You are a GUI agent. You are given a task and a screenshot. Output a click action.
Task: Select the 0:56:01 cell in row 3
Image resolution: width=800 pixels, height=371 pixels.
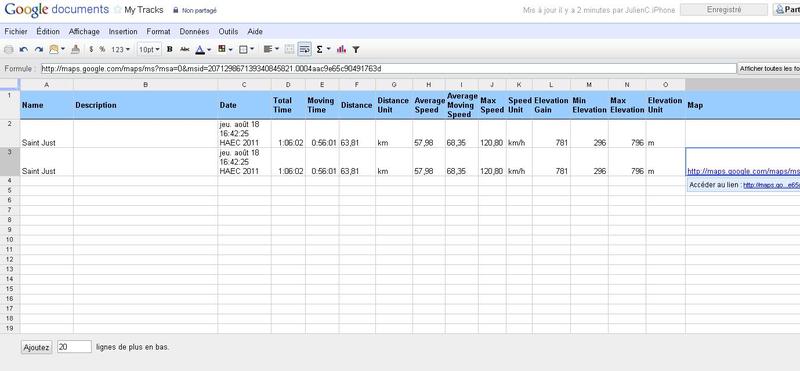(322, 162)
